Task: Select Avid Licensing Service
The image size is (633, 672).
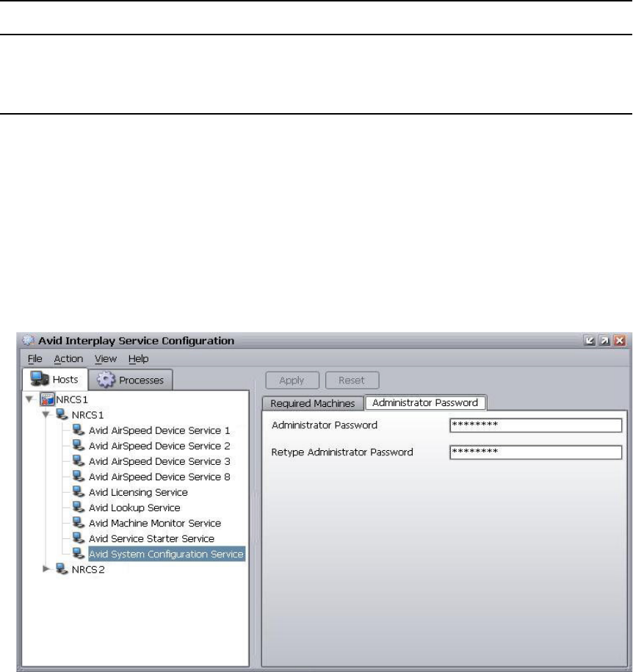Action: [x=138, y=492]
